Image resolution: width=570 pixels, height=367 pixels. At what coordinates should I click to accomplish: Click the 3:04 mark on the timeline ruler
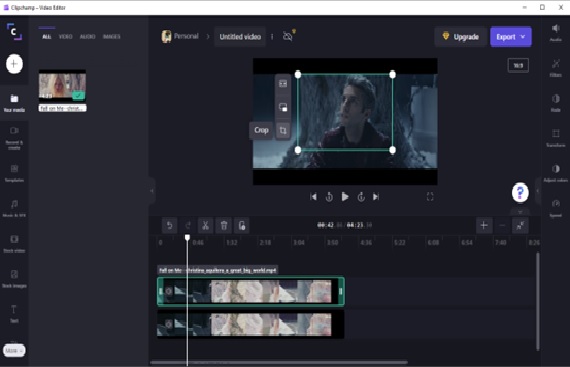299,242
